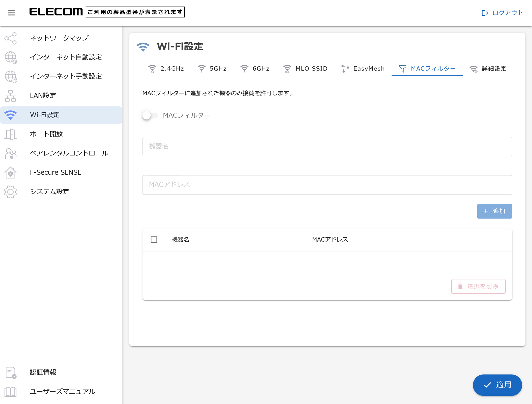This screenshot has width=532, height=404.
Task: Click the globe icon for インターネット手動設定
Action: [x=11, y=77]
